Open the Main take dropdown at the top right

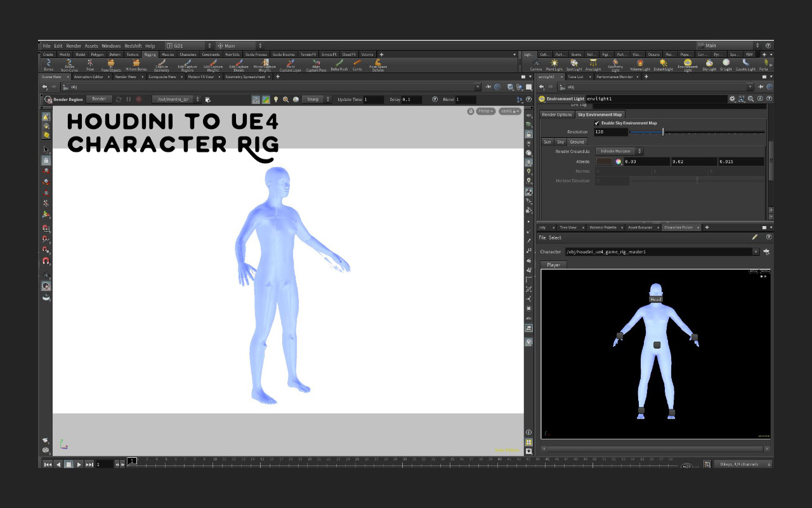click(x=728, y=46)
